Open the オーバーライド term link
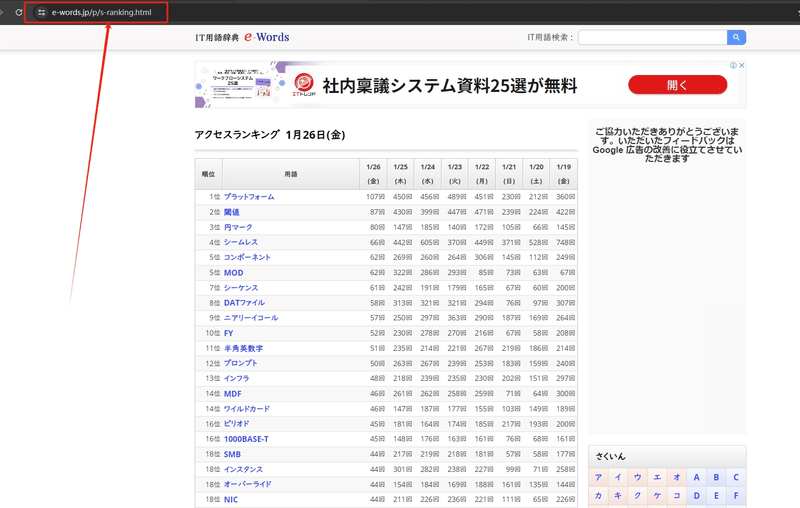The height and width of the screenshot is (508, 800). click(x=247, y=485)
